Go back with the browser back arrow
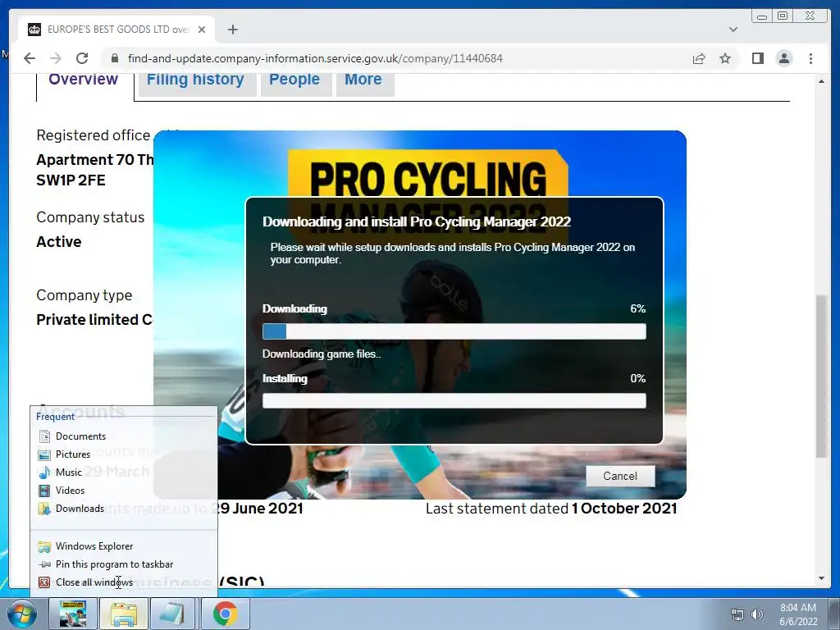The width and height of the screenshot is (840, 630). coord(30,58)
